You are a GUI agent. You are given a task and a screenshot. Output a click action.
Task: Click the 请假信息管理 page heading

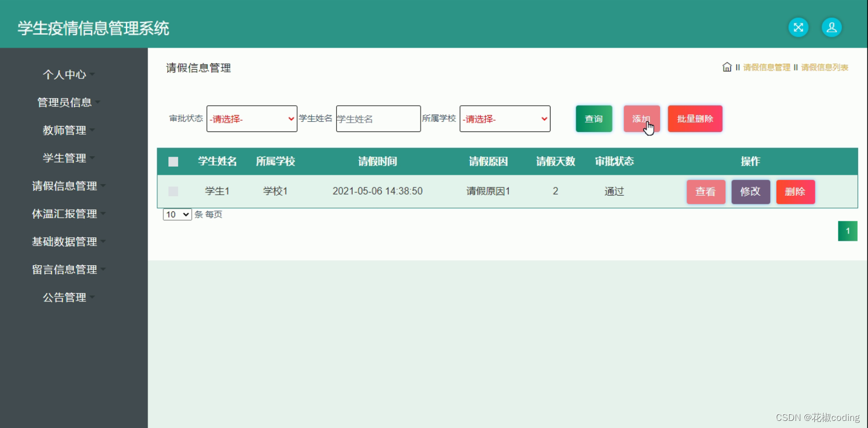click(198, 68)
